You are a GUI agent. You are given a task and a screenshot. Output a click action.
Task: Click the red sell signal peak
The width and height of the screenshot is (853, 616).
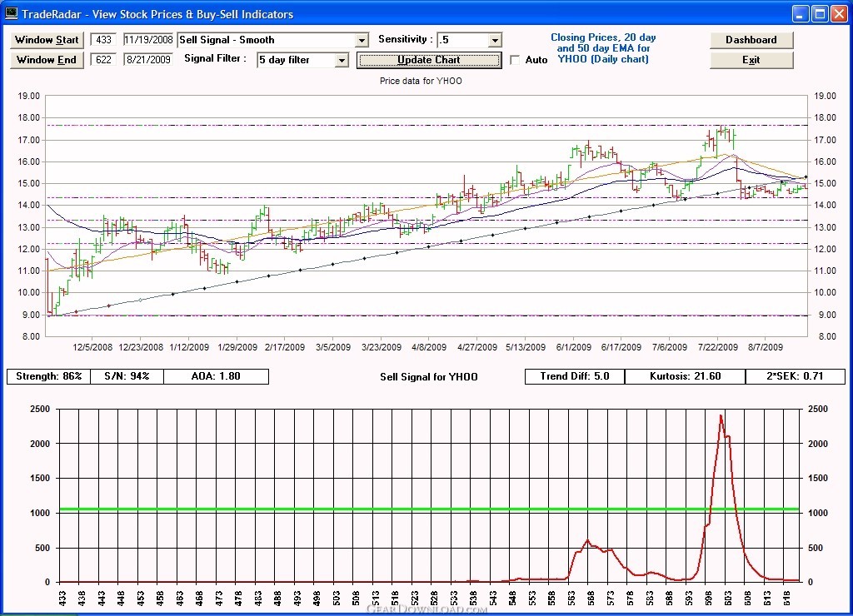click(721, 416)
